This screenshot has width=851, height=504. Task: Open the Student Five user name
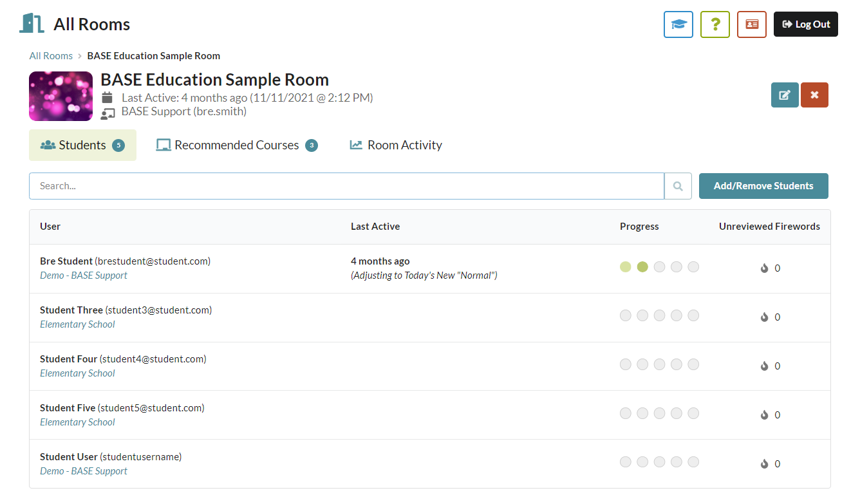click(x=68, y=408)
